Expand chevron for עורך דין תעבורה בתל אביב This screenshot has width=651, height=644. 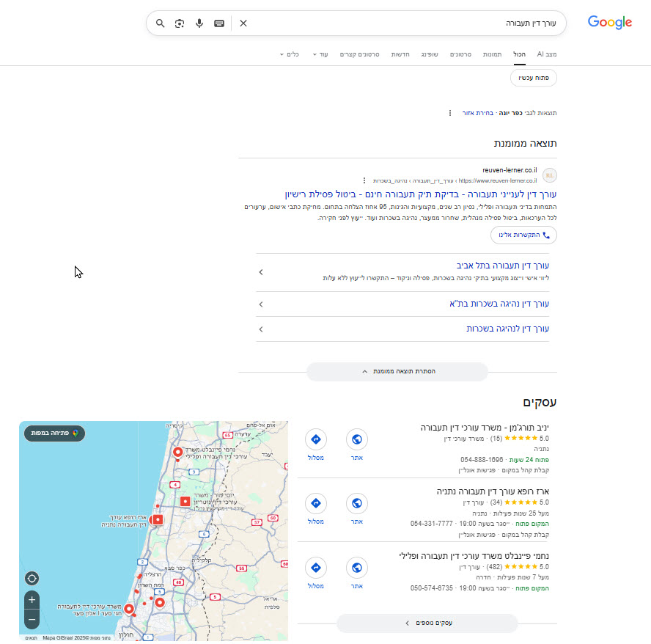pyautogui.click(x=261, y=272)
